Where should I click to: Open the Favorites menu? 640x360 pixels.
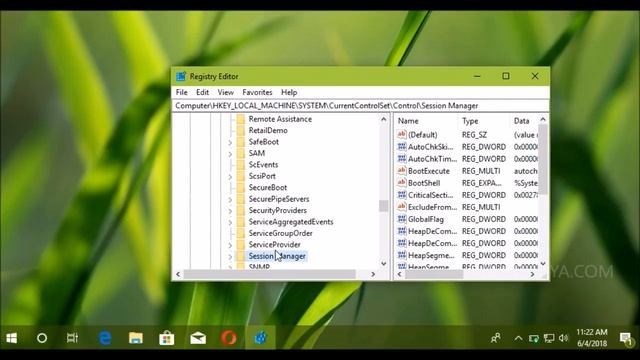point(257,92)
